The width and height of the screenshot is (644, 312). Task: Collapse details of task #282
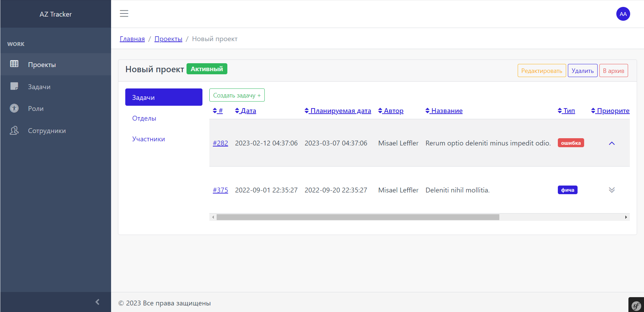pos(612,143)
